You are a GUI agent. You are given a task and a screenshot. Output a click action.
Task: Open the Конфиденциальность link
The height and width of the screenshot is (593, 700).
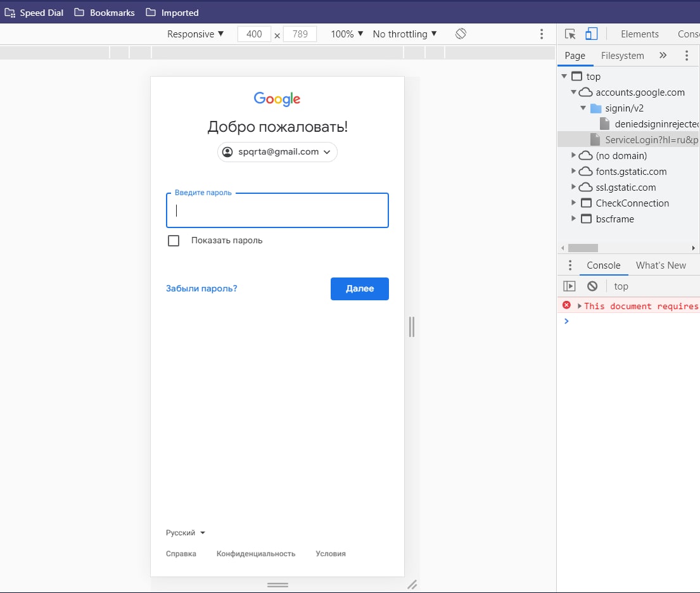(x=256, y=554)
